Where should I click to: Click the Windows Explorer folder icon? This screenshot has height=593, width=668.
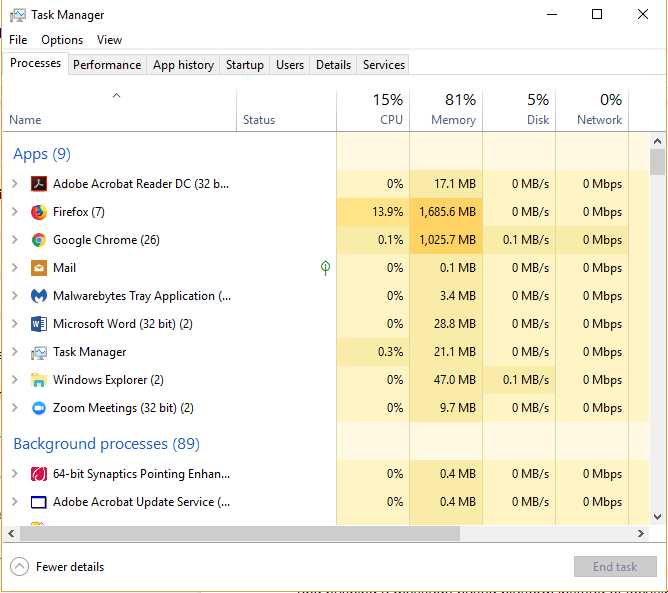[39, 380]
